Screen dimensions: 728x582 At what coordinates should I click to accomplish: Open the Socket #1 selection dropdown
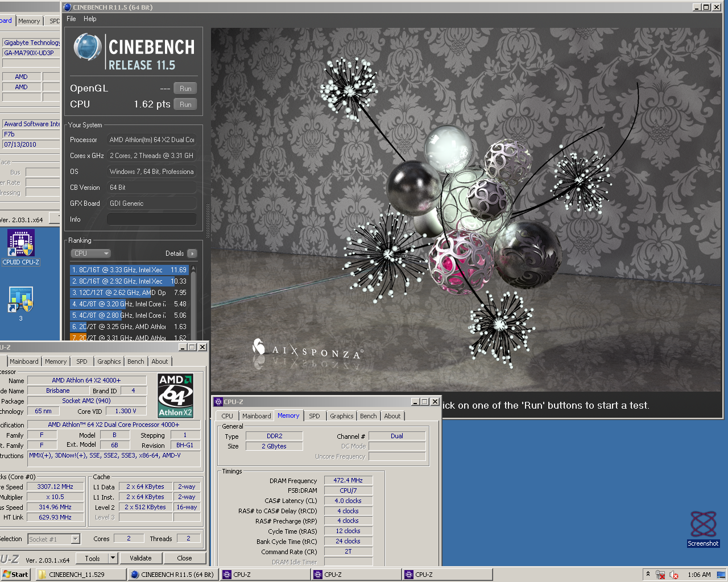[x=53, y=539]
